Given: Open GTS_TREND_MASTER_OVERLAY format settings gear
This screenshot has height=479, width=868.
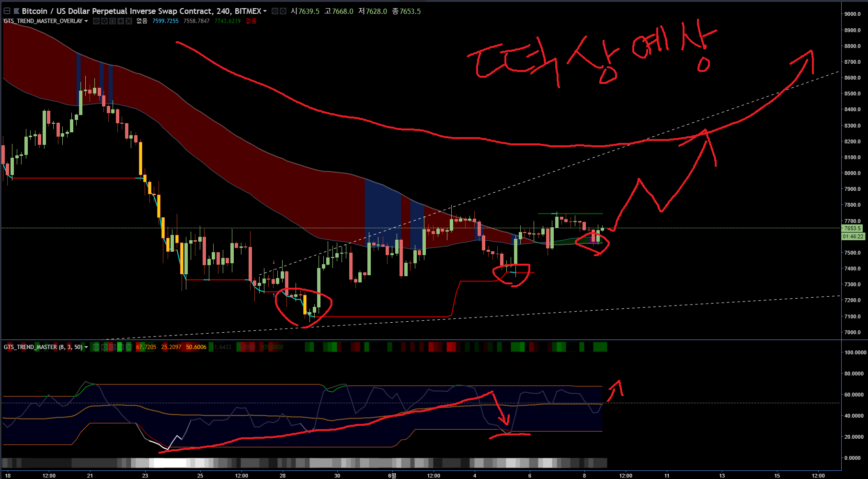Looking at the screenshot, I should pos(104,21).
